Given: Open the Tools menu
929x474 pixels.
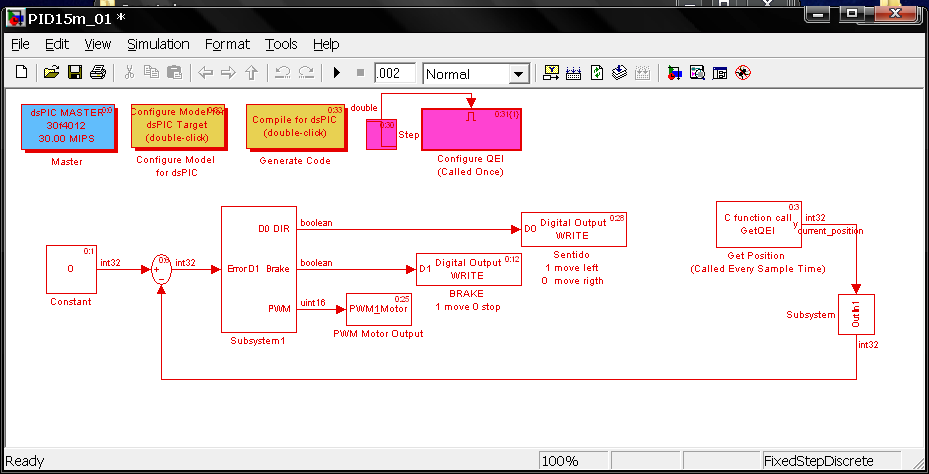Looking at the screenshot, I should point(281,44).
